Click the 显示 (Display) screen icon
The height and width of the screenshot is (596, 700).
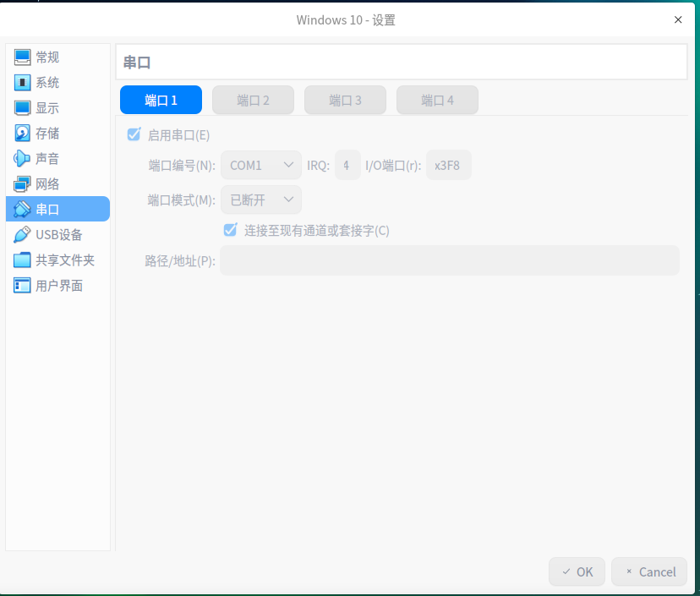click(22, 108)
